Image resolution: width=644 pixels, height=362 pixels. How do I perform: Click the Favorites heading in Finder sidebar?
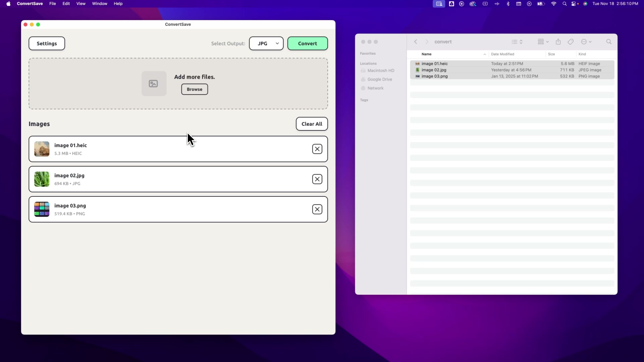coord(368,54)
